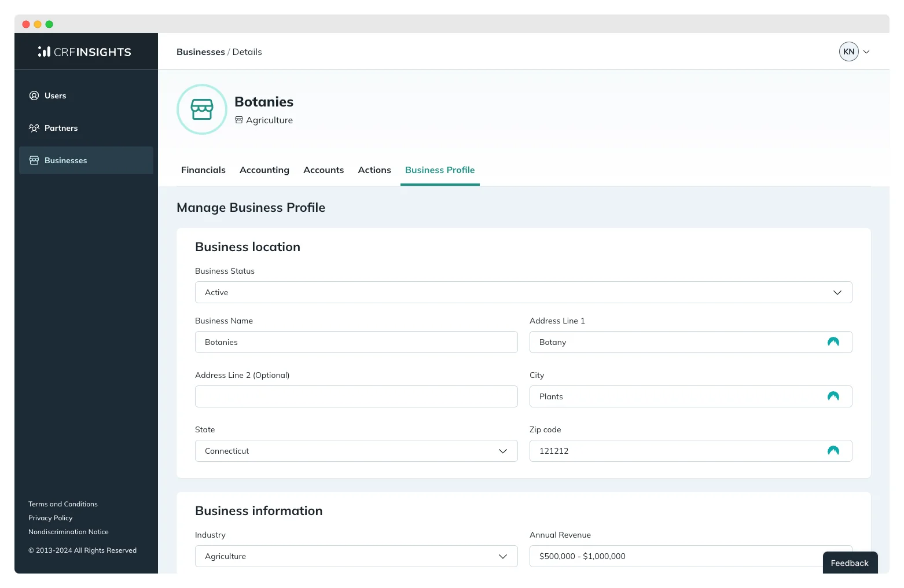Image resolution: width=904 pixels, height=588 pixels.
Task: Switch to the Actions tab
Action: tap(374, 170)
